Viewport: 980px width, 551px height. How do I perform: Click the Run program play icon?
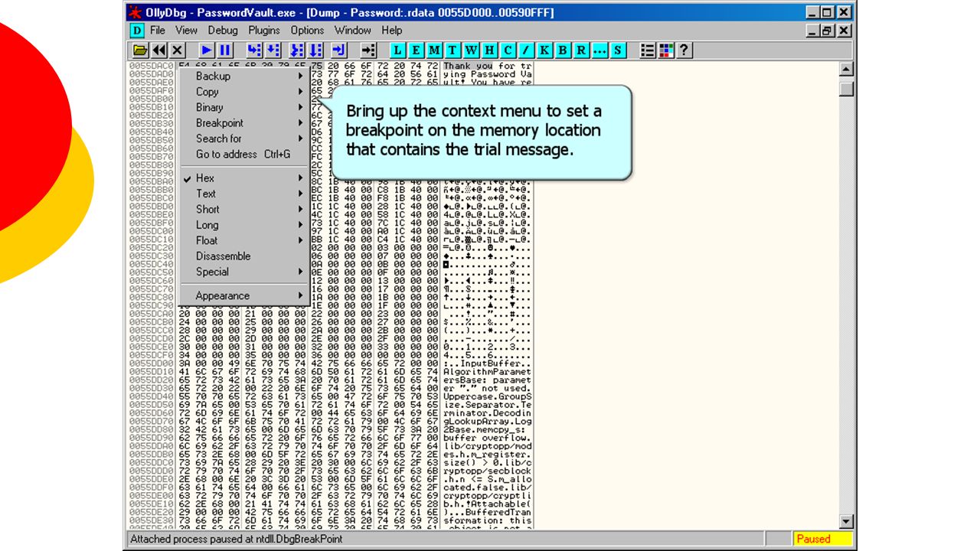[x=207, y=51]
